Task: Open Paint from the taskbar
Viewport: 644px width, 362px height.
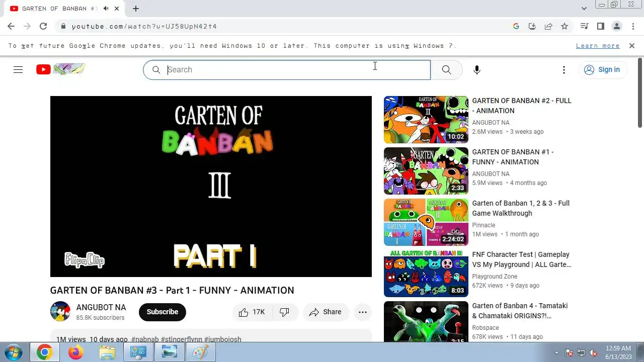Action: click(x=201, y=353)
